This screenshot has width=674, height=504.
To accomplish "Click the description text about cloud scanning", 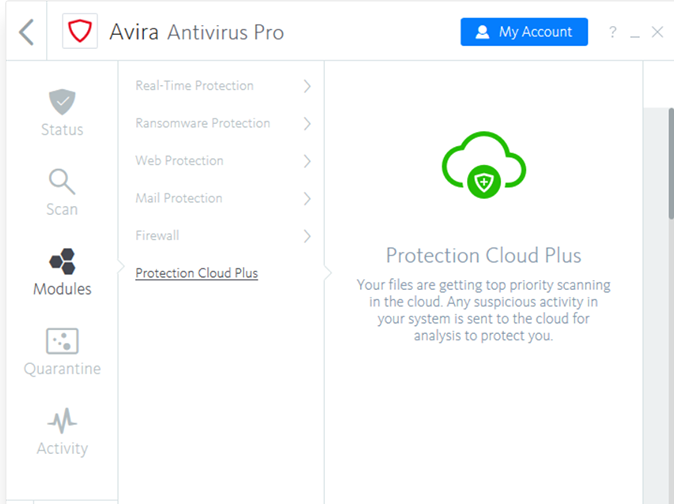I will [484, 310].
